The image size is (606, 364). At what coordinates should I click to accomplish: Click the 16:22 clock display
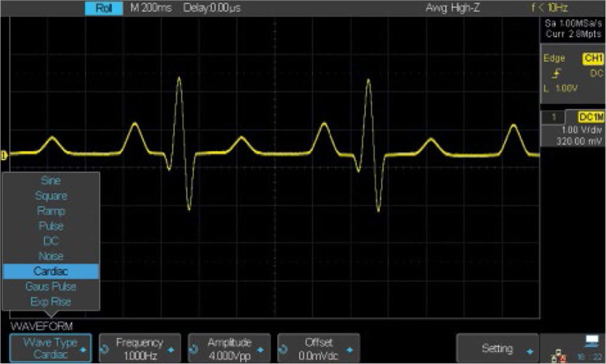[x=590, y=356]
